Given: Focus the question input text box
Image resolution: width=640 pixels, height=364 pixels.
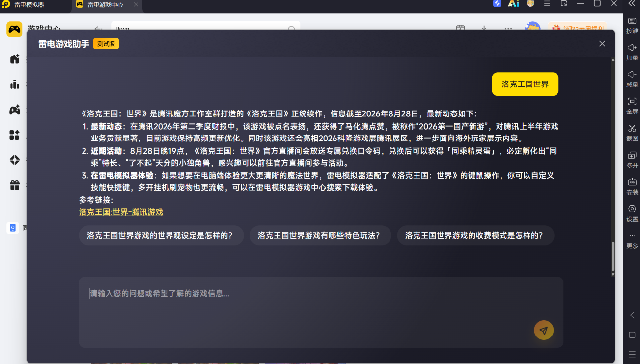Looking at the screenshot, I should click(x=321, y=312).
